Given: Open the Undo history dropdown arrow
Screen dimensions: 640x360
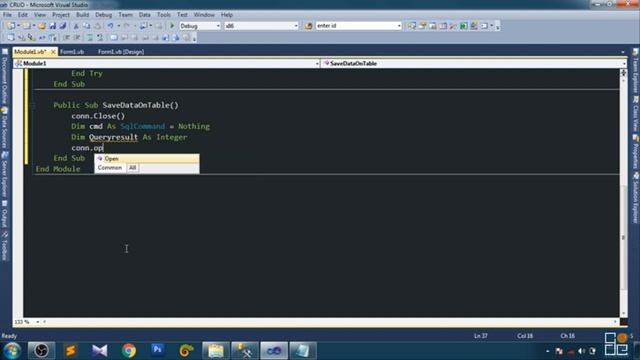Looking at the screenshot, I should coord(118,26).
